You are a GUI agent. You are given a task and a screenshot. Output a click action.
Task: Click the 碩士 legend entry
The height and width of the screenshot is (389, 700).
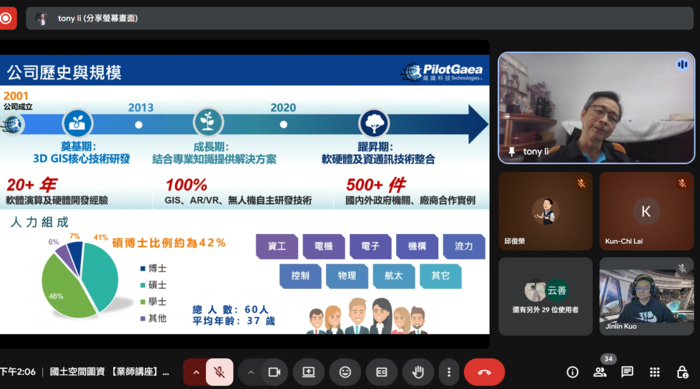coord(153,285)
